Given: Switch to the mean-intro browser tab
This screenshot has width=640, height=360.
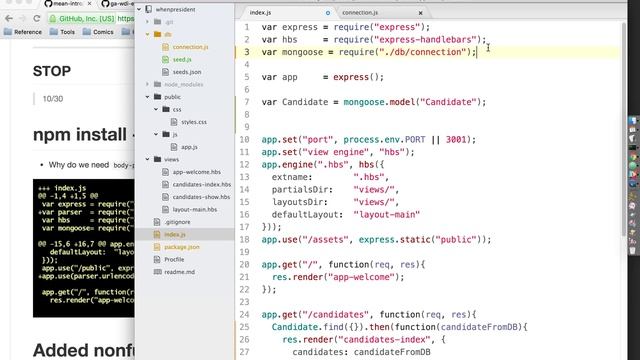Looking at the screenshot, I should pos(63,4).
